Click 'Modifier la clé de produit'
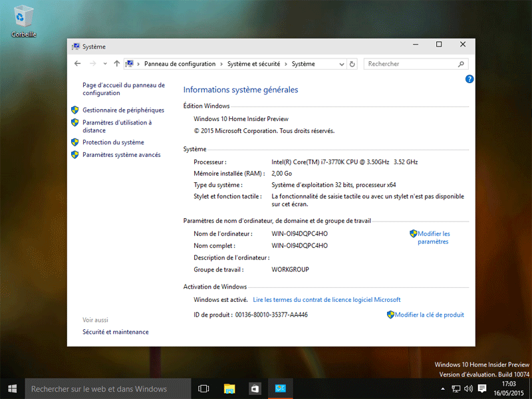532x399 pixels. 429,315
